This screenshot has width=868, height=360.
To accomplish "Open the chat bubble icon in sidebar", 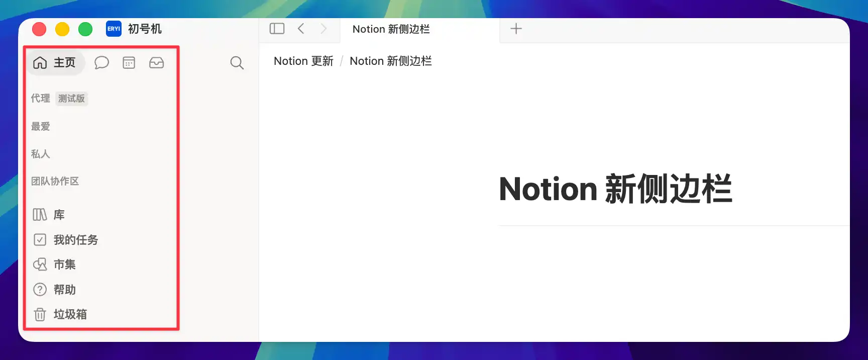I will (101, 63).
